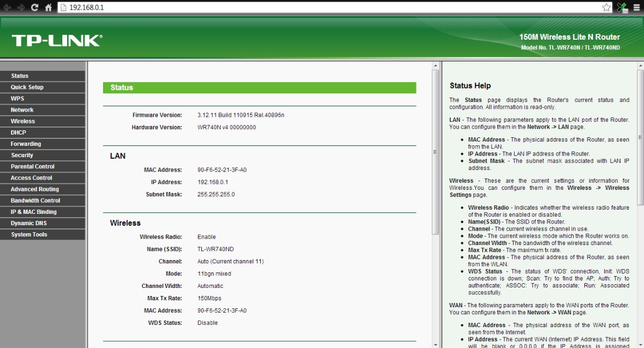This screenshot has width=644, height=348.
Task: Click the address bar showing 192.168.0.1
Action: (x=335, y=7)
